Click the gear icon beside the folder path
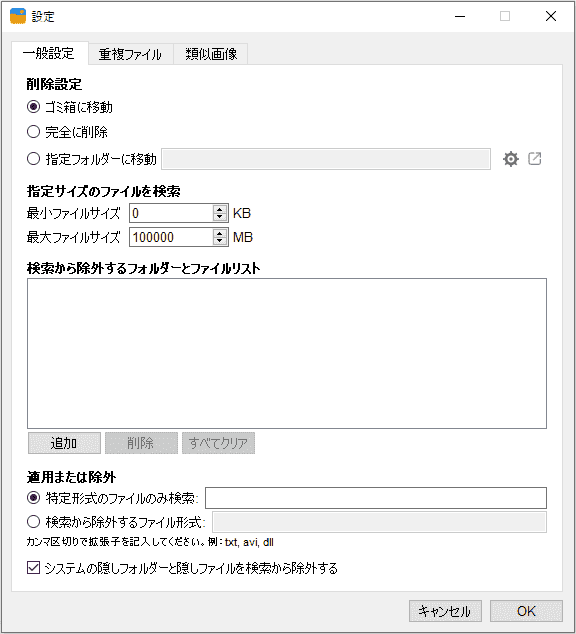Image resolution: width=576 pixels, height=634 pixels. (x=511, y=159)
